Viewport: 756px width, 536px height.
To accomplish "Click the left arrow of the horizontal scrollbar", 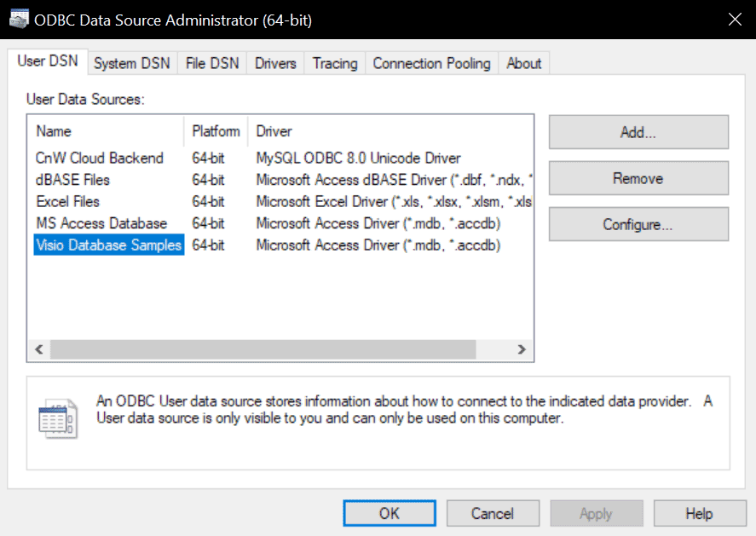I will point(38,349).
